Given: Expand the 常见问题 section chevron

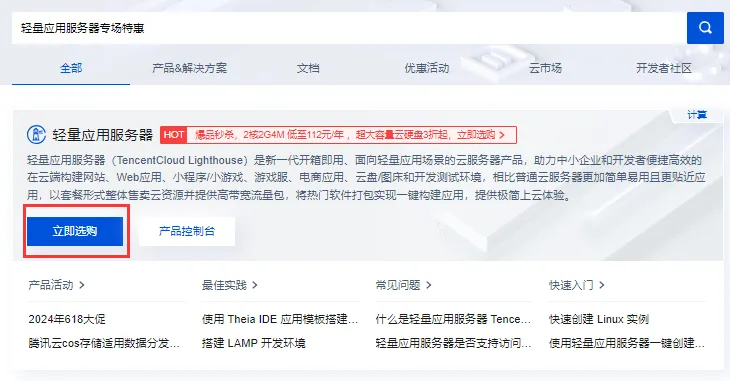Looking at the screenshot, I should [429, 285].
